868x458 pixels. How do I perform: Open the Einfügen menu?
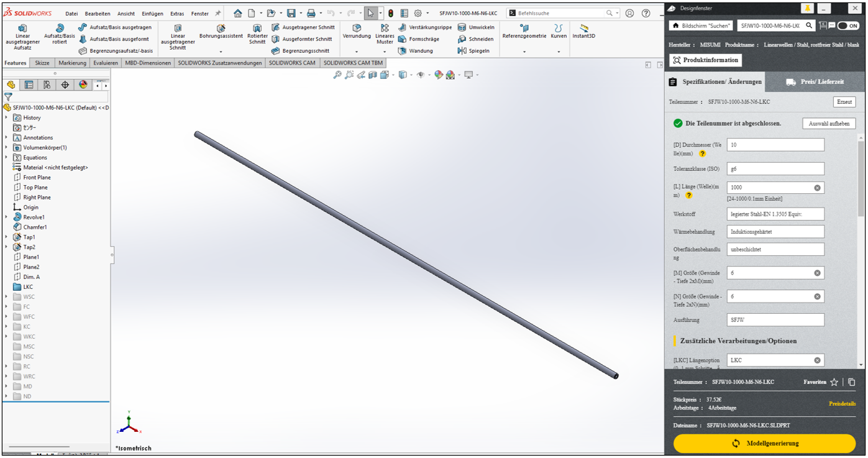152,14
